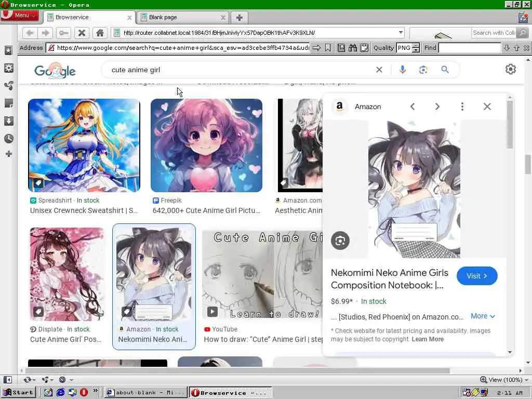The image size is (532, 399).
Task: Open Opera notes sidebar panel
Action: coord(8,103)
